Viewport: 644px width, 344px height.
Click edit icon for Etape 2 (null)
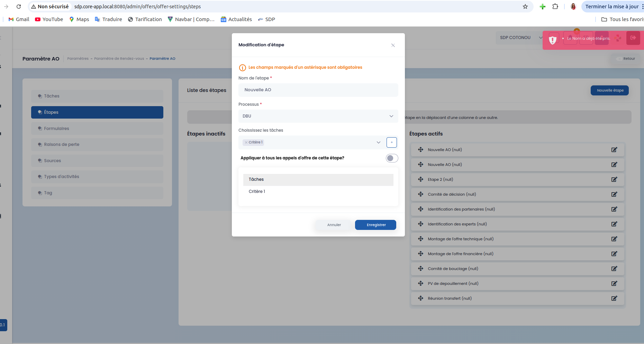(x=614, y=179)
